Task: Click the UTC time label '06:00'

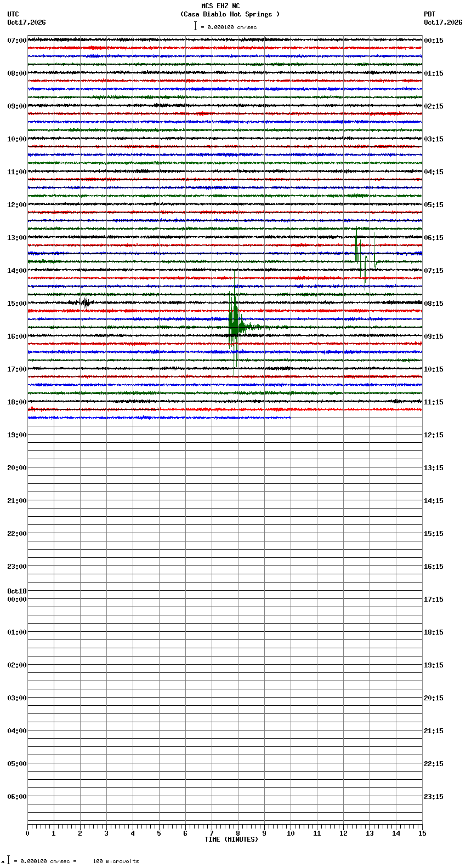Action: [x=17, y=797]
